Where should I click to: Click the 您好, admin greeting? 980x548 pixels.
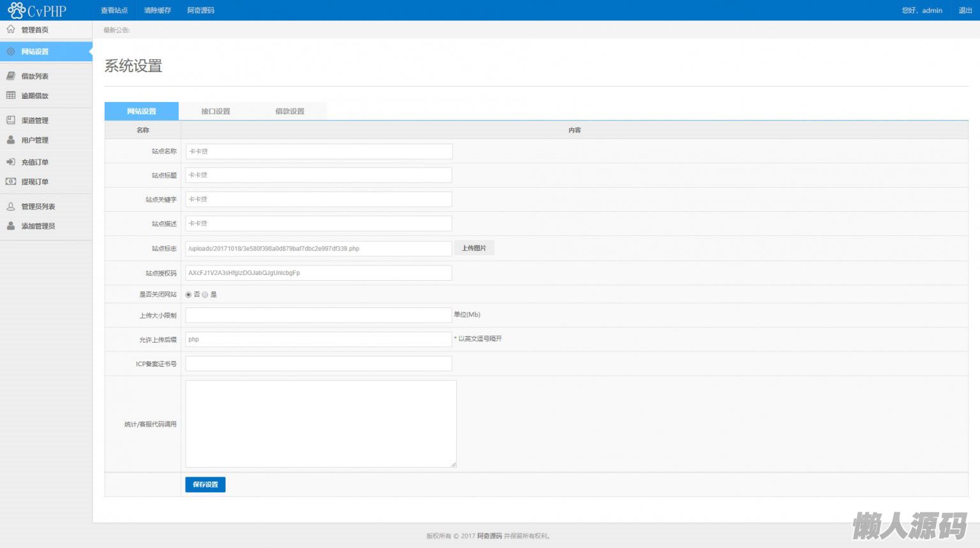pyautogui.click(x=922, y=10)
